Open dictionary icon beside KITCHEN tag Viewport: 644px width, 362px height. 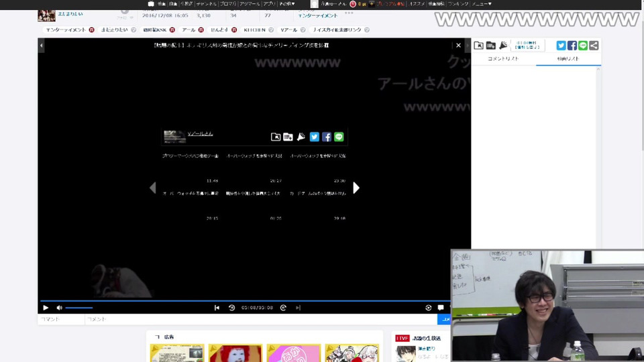(271, 30)
